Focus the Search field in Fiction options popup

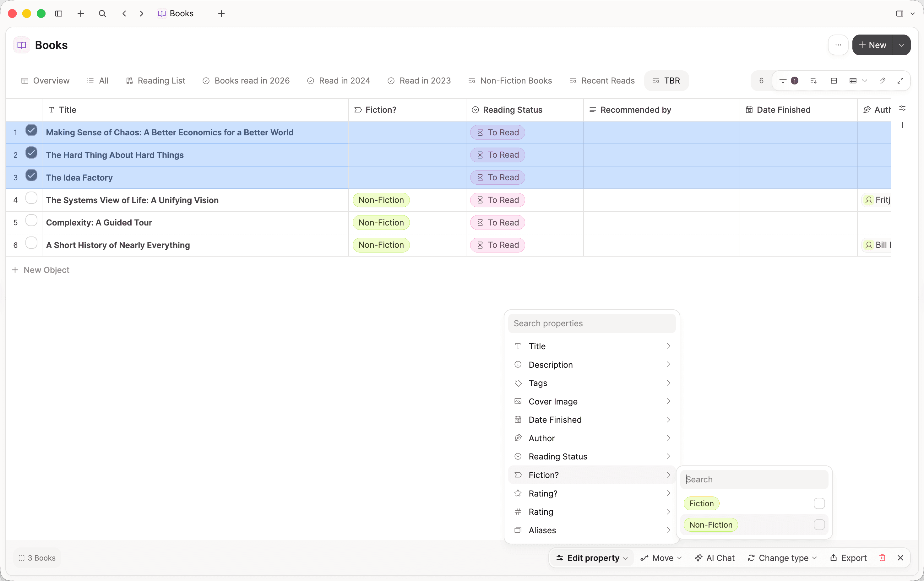click(x=754, y=479)
